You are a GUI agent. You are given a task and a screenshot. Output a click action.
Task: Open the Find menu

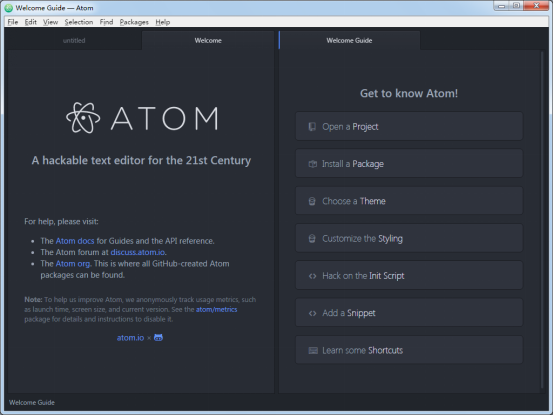[x=106, y=22]
